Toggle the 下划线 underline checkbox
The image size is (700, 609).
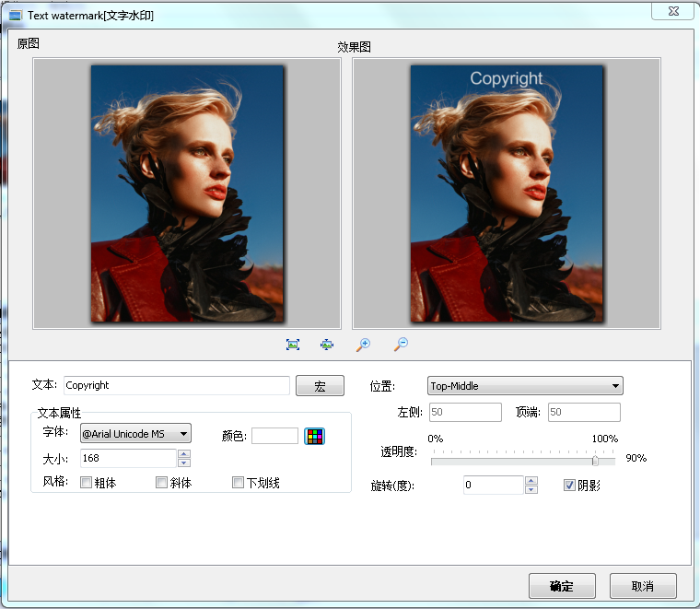[x=239, y=483]
